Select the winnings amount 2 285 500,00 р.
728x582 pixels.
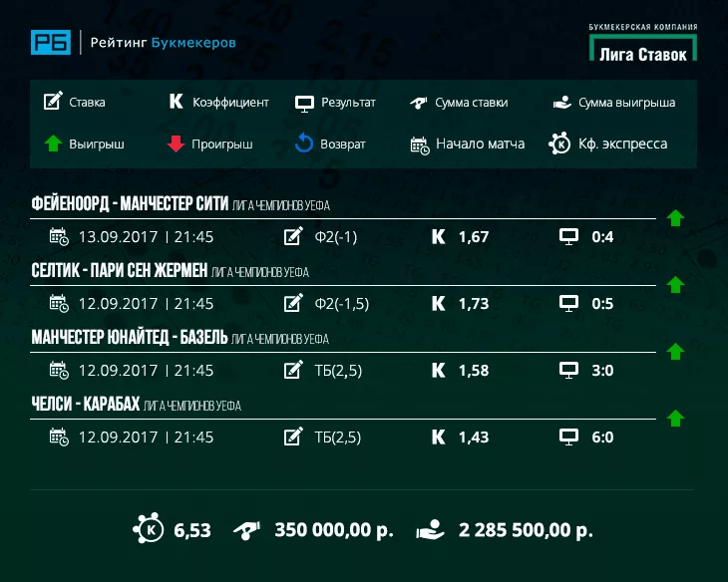pyautogui.click(x=526, y=530)
